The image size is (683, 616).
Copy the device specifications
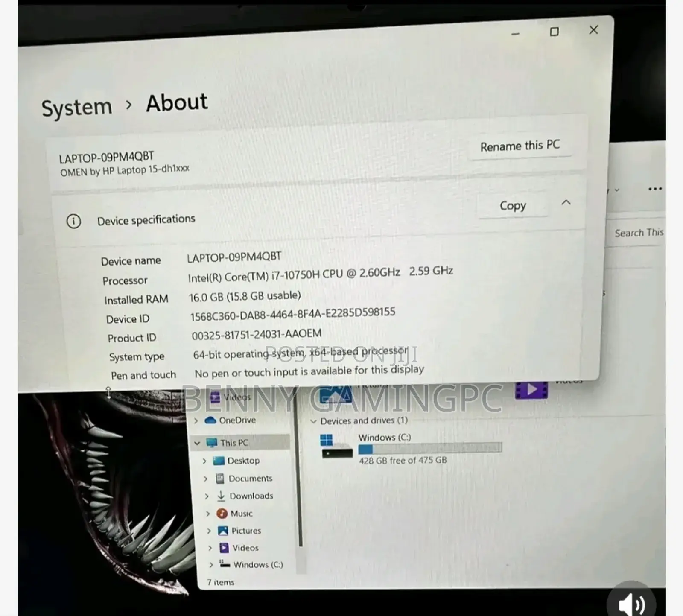(513, 206)
